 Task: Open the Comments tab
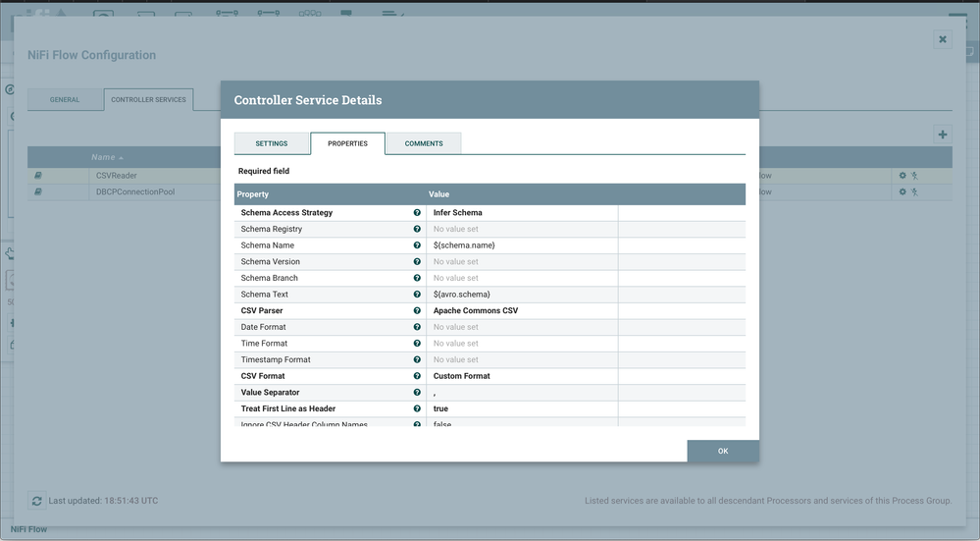pos(424,143)
